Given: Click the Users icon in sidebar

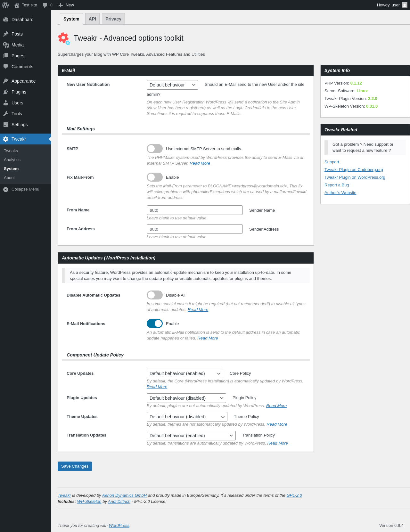Looking at the screenshot, I should [6, 103].
